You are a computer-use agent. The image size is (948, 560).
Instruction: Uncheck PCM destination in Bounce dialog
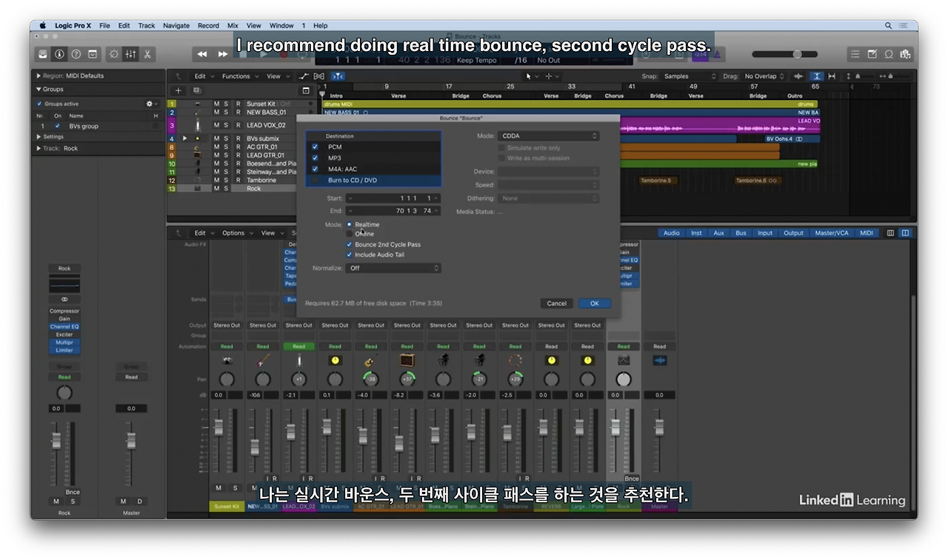(316, 147)
